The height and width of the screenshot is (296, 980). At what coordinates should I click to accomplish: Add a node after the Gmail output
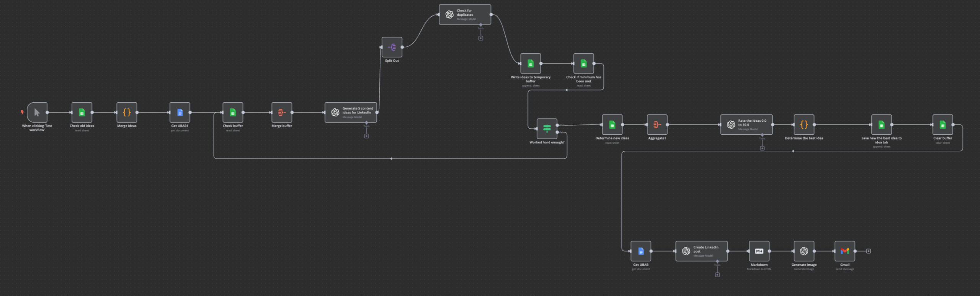pos(869,251)
